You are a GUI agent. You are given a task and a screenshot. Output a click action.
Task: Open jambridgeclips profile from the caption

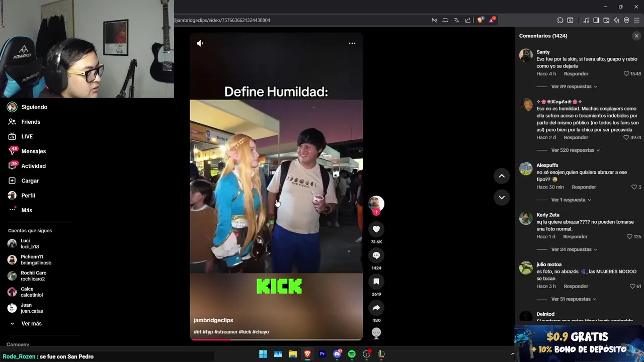[213, 320]
